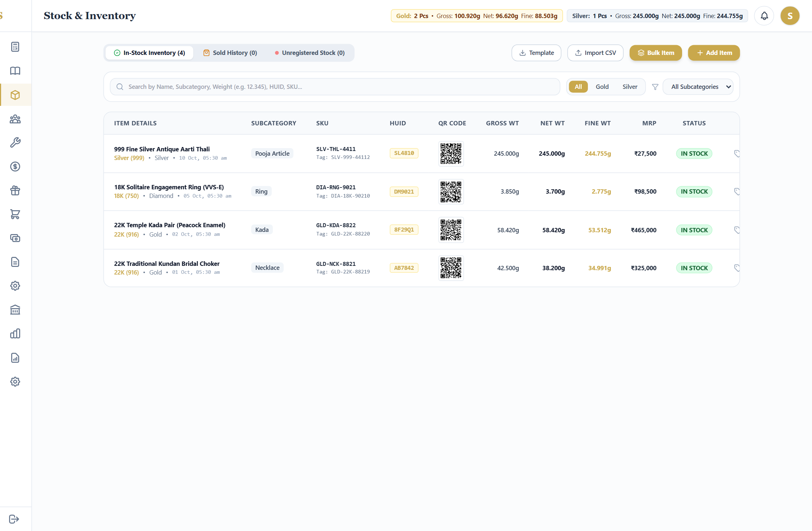The image size is (812, 531).
Task: Open QR code of Temple Kada Pair
Action: 451,230
